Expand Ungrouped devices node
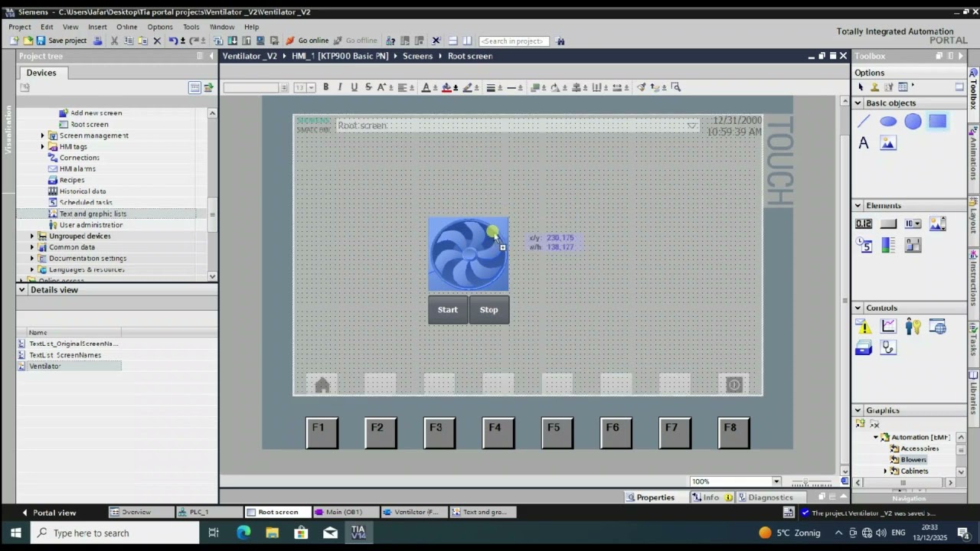This screenshot has height=551, width=980. (x=32, y=236)
